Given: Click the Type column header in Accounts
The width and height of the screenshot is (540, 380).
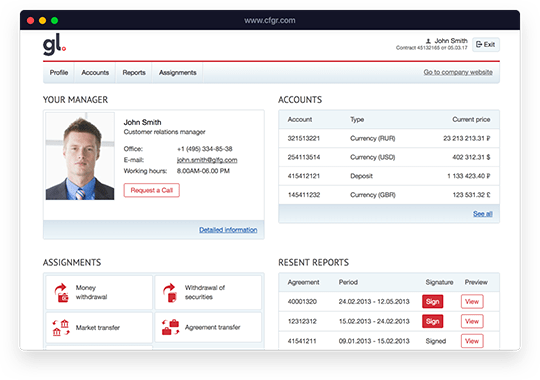Looking at the screenshot, I should pyautogui.click(x=357, y=120).
